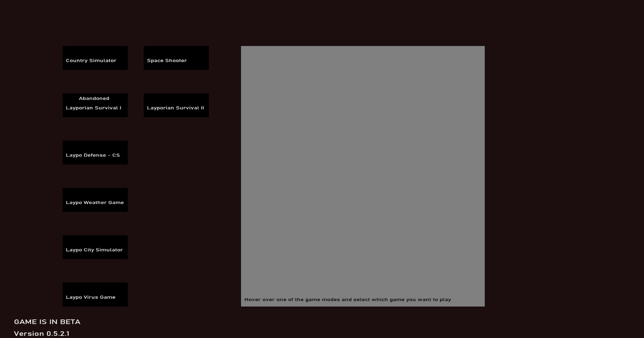Click the gray game preview panel

pyautogui.click(x=363, y=169)
